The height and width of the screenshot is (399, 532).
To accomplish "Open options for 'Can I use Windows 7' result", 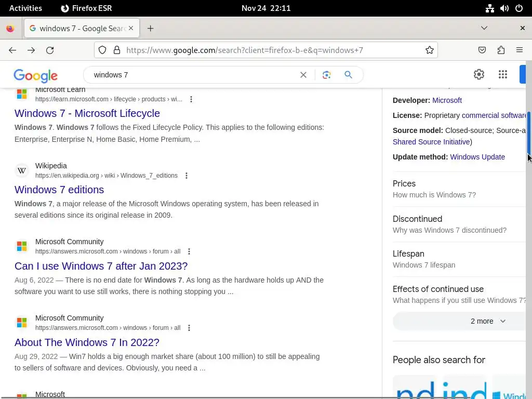I will pos(189,251).
